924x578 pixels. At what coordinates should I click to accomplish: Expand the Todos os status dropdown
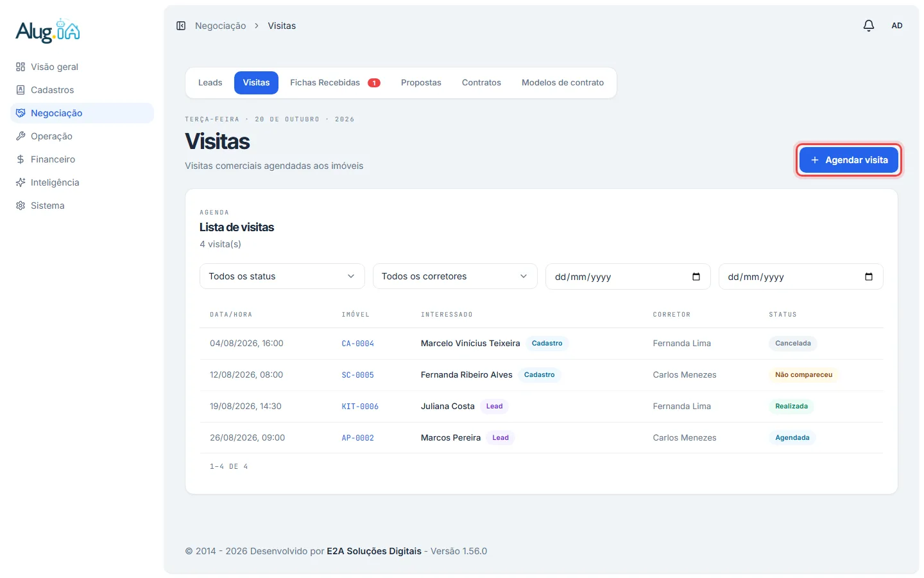[x=282, y=276]
